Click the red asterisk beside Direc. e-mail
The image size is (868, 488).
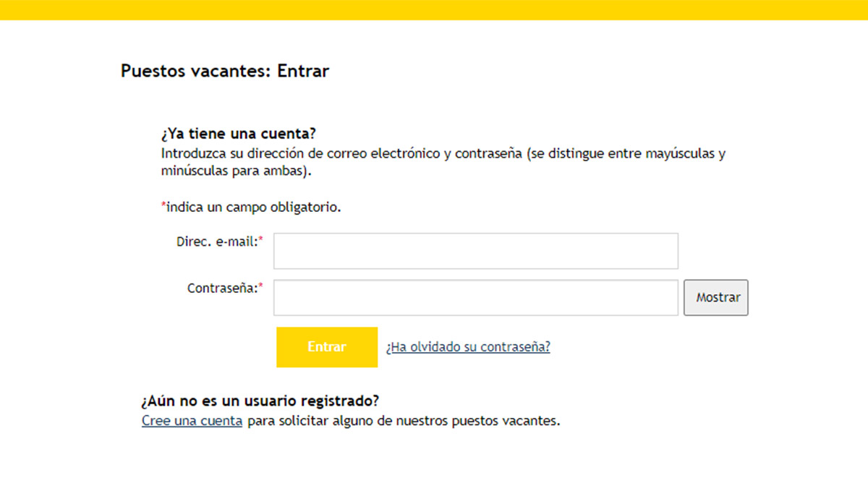click(261, 241)
